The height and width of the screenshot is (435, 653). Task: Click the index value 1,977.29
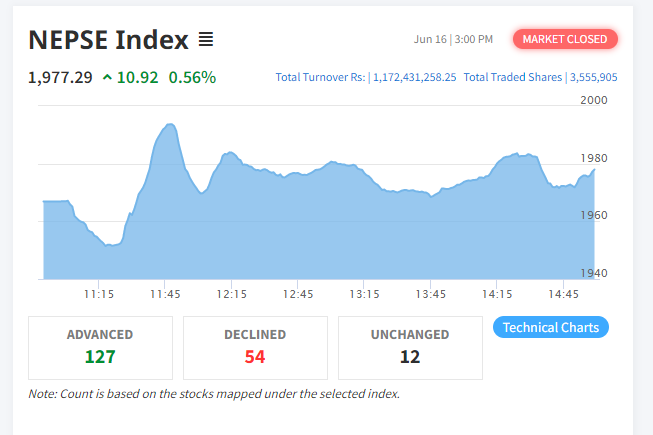click(60, 77)
